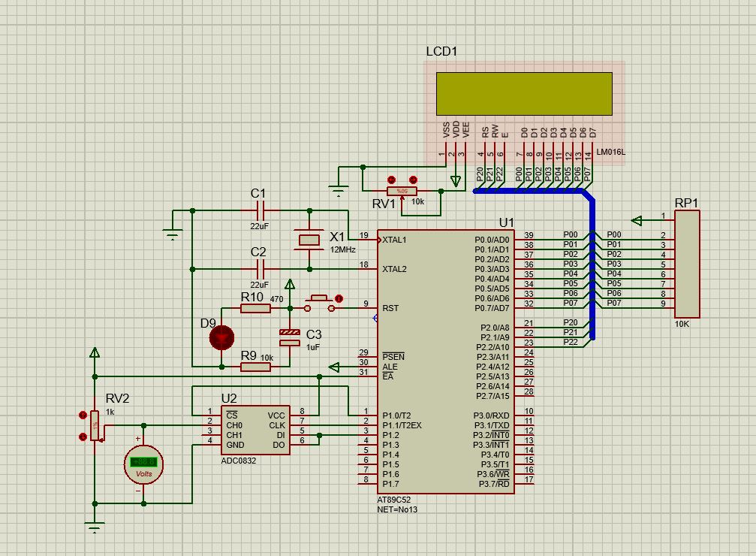Select the R10 470 resistor body

(255, 308)
